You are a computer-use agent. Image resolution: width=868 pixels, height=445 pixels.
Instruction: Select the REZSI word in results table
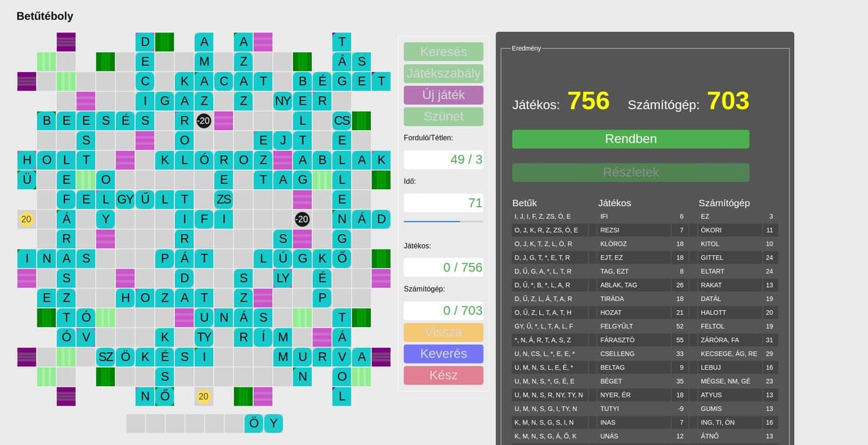click(x=610, y=230)
